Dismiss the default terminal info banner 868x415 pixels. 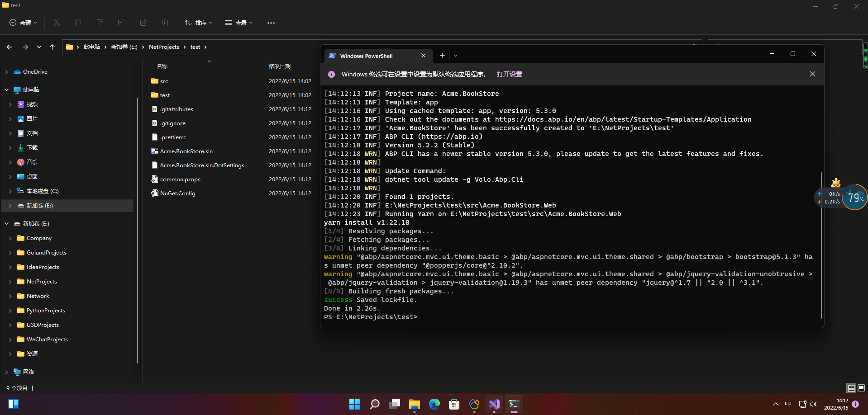point(812,74)
